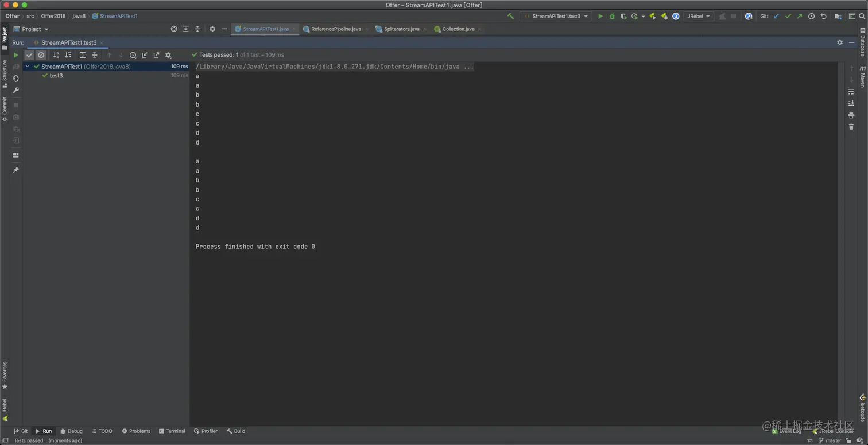Click the Git Commit green checkmark
The image size is (868, 445).
point(788,16)
